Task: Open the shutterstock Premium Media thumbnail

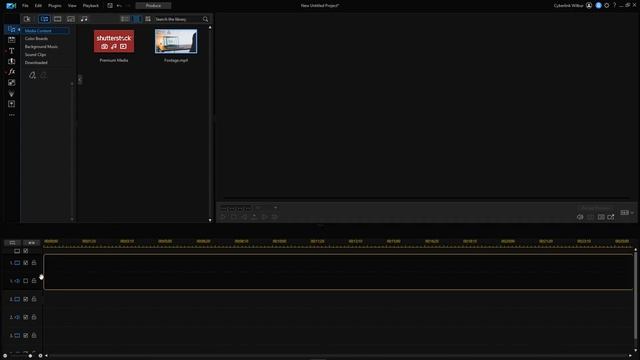Action: click(114, 41)
